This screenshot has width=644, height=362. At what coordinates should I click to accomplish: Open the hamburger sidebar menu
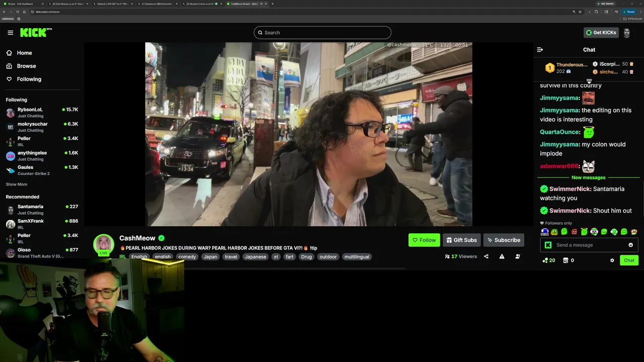click(x=10, y=33)
